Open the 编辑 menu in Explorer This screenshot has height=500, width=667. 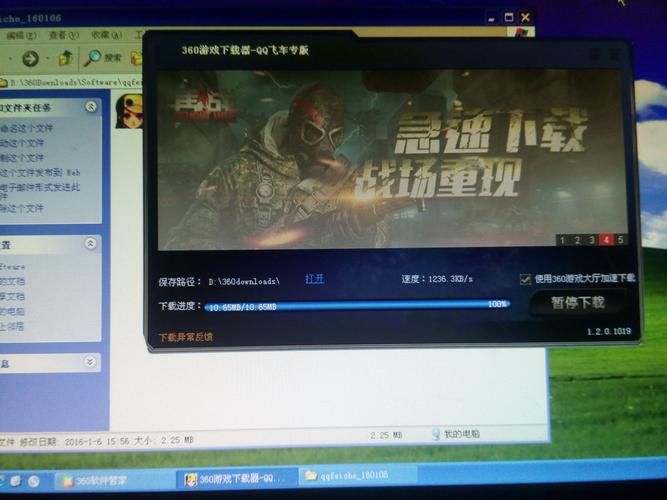pyautogui.click(x=21, y=36)
